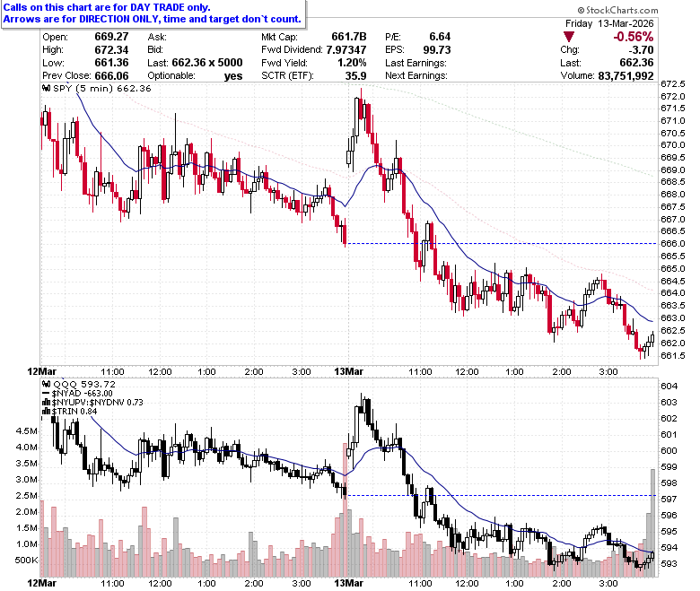
Task: Click the 672.5 price axis label
Action: [672, 84]
